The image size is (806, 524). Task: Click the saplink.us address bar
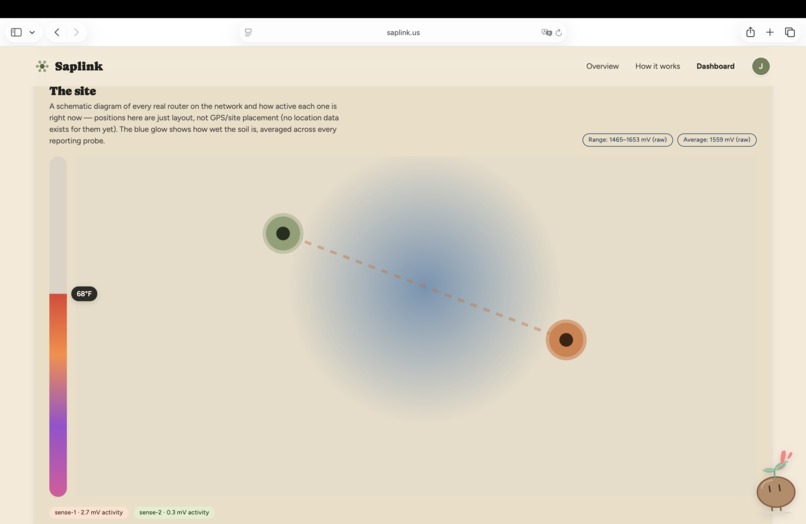(403, 32)
